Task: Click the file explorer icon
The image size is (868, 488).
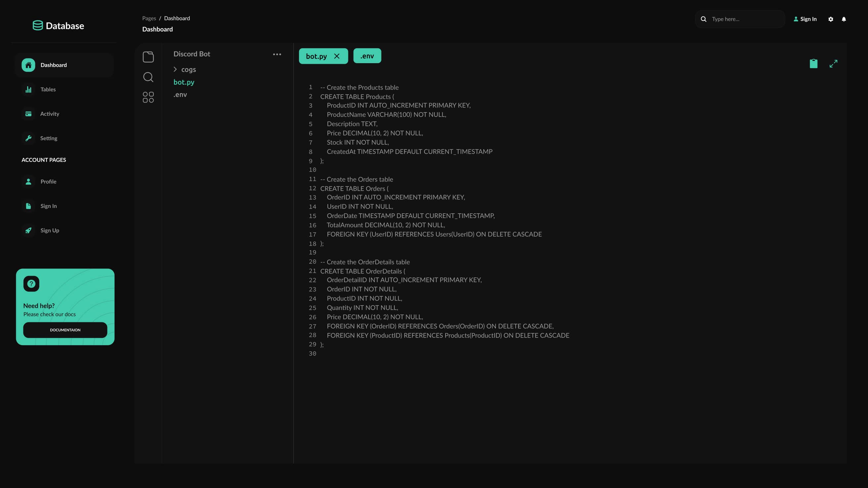Action: click(x=148, y=57)
